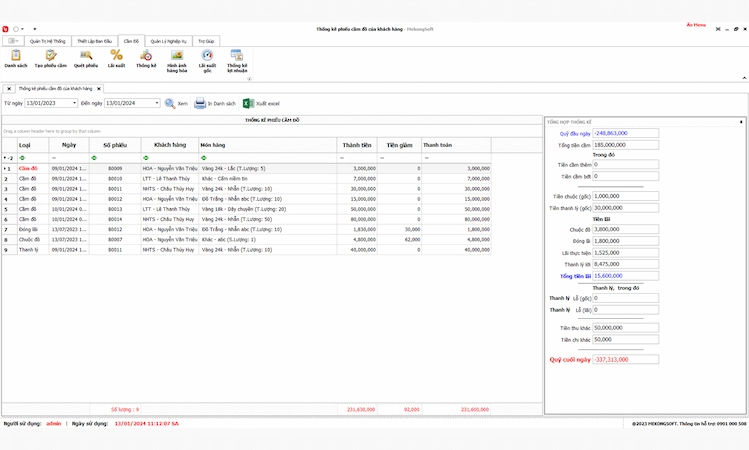Click the Loại column filter icon
Image resolution: width=749 pixels, height=450 pixels.
(x=22, y=158)
